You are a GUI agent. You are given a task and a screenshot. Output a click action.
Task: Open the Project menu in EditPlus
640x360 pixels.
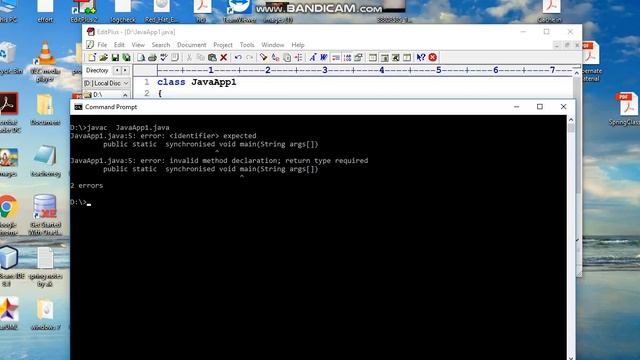click(223, 45)
